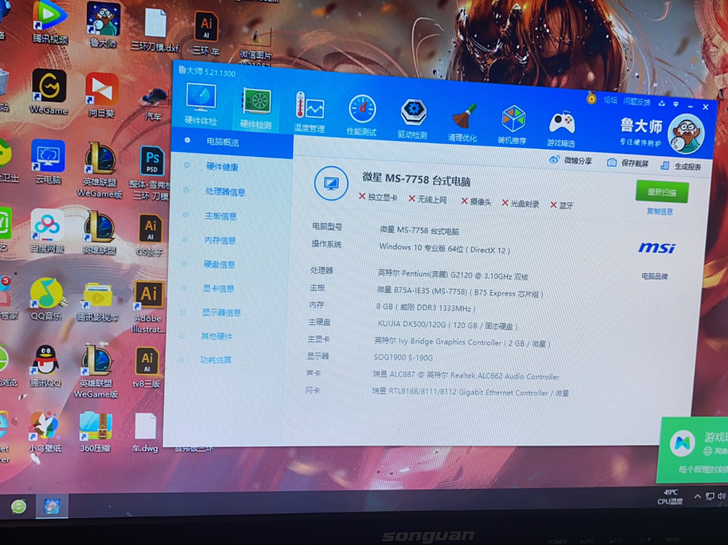Click the 主显卡 Ivy Bridge Graphics text
Screen dimensions: 728x545
(462, 343)
